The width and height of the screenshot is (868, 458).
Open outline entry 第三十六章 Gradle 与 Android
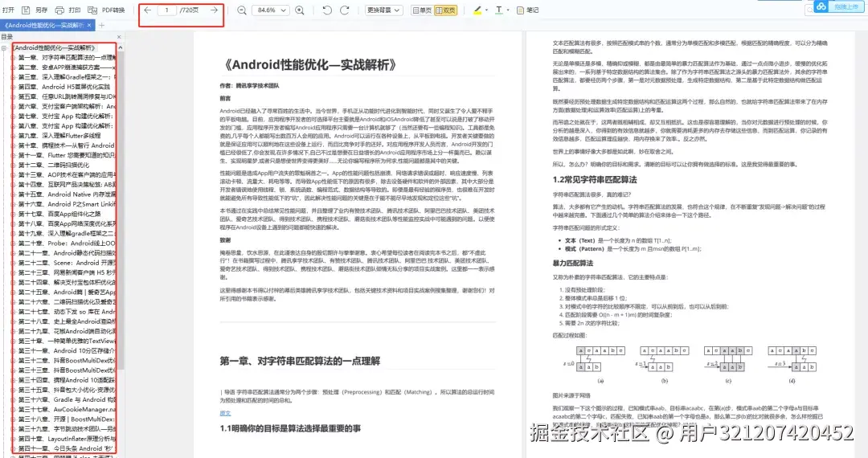pos(67,399)
